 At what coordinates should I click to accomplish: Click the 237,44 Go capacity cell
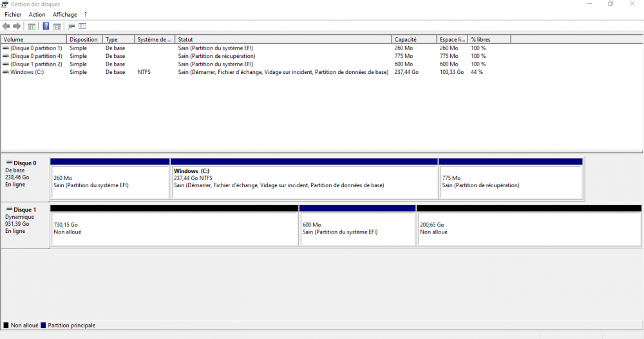tap(406, 72)
